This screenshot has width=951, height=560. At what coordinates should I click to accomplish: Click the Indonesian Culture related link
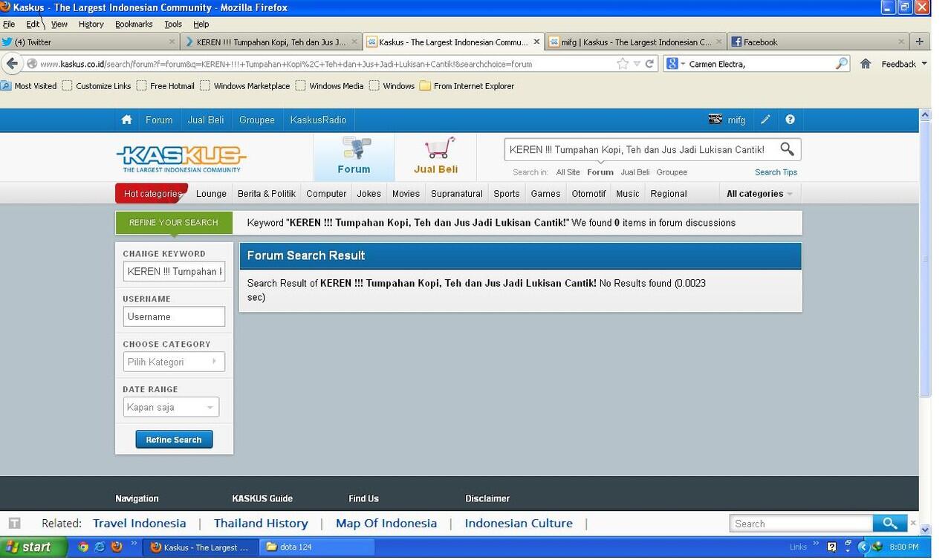pyautogui.click(x=519, y=523)
